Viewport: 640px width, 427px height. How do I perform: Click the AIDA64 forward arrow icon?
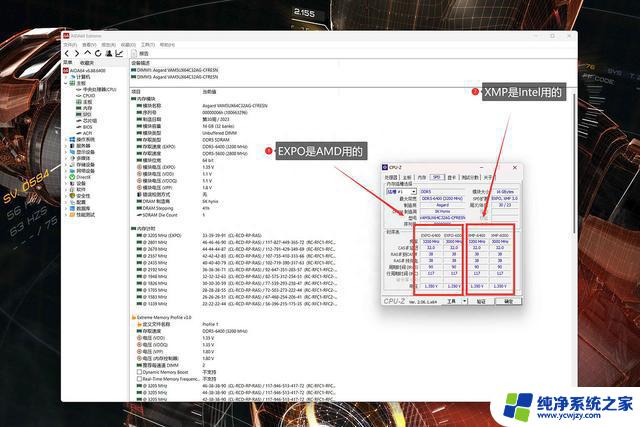click(77, 53)
